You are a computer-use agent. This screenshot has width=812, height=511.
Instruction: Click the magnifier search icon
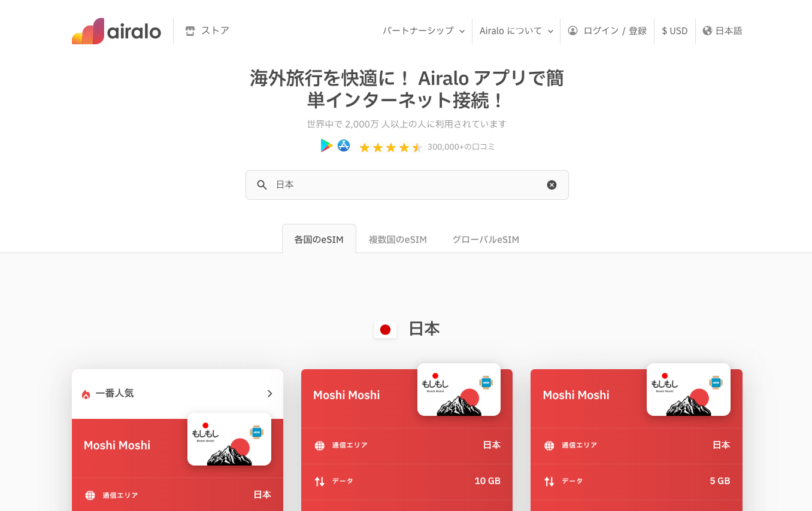(262, 185)
